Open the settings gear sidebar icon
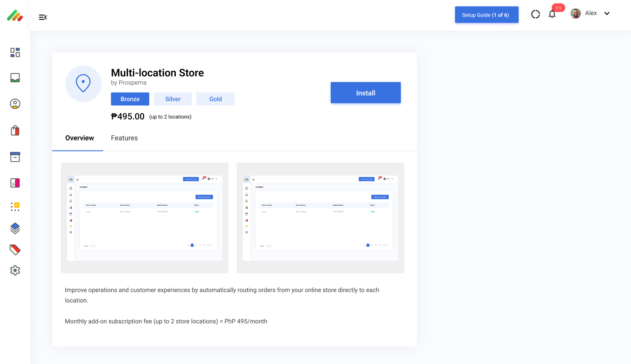This screenshot has height=364, width=631. coord(15,270)
